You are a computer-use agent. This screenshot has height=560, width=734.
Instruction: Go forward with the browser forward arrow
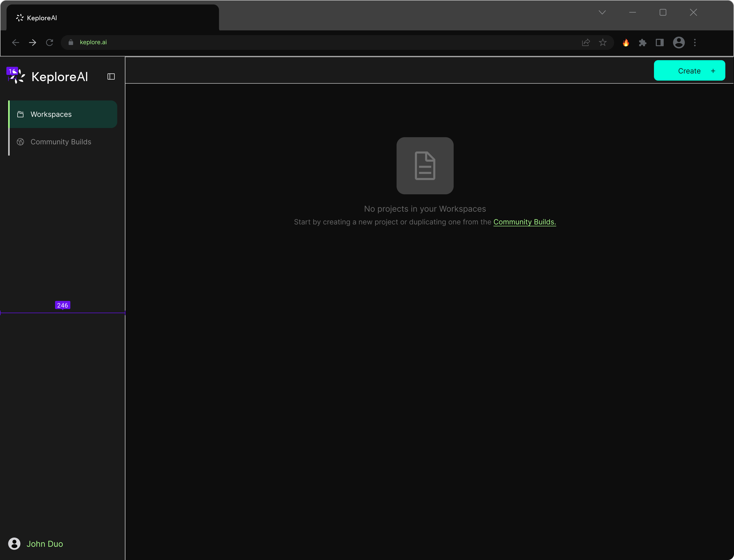click(x=33, y=42)
